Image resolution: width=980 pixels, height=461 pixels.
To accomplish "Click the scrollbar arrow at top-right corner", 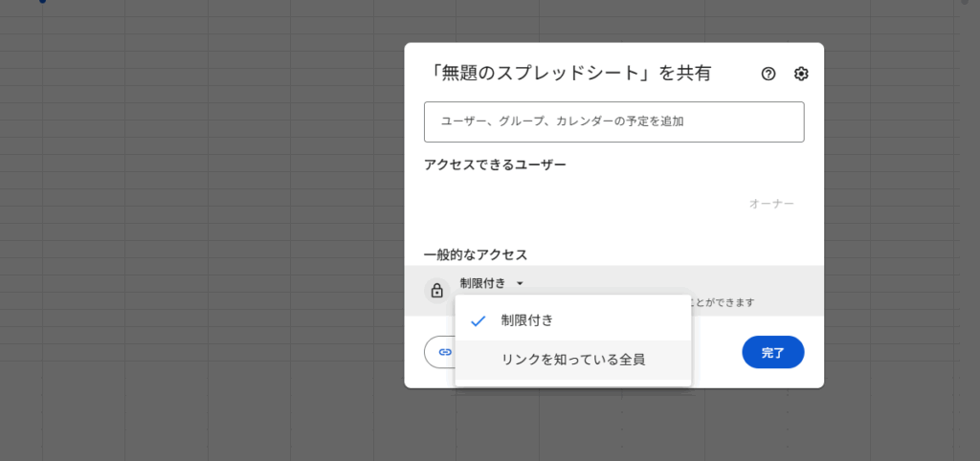I will [x=964, y=3].
